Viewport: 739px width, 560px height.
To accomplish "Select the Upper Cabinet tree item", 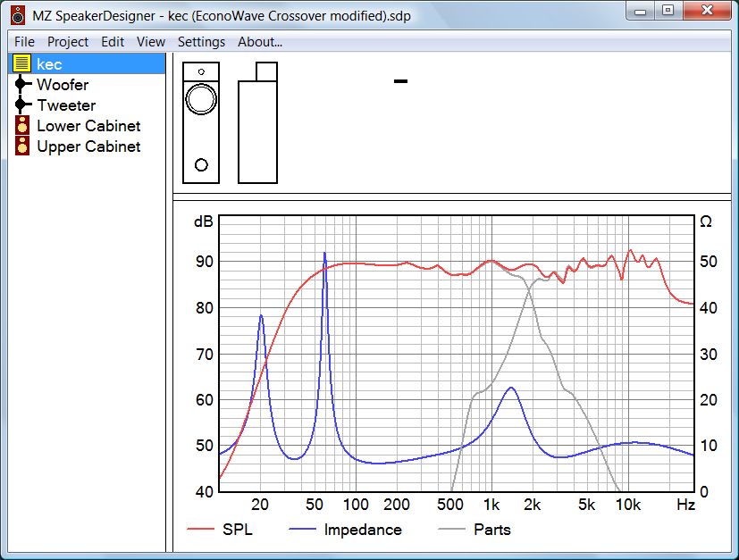I will pyautogui.click(x=88, y=147).
